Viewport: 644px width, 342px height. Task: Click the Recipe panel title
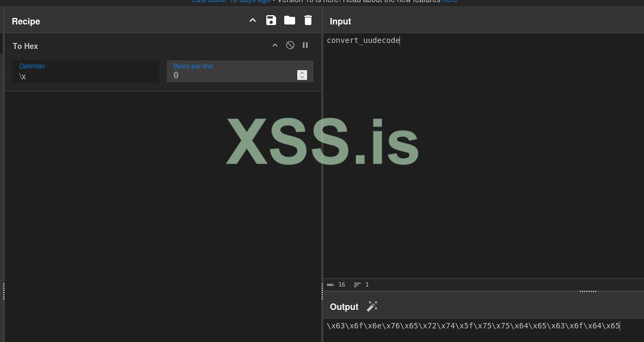(x=26, y=21)
